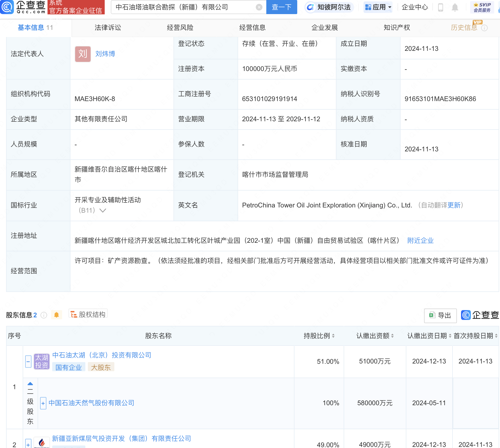The width and height of the screenshot is (500, 448).
Task: Open the 应用 dropdown menu
Action: coord(378,7)
